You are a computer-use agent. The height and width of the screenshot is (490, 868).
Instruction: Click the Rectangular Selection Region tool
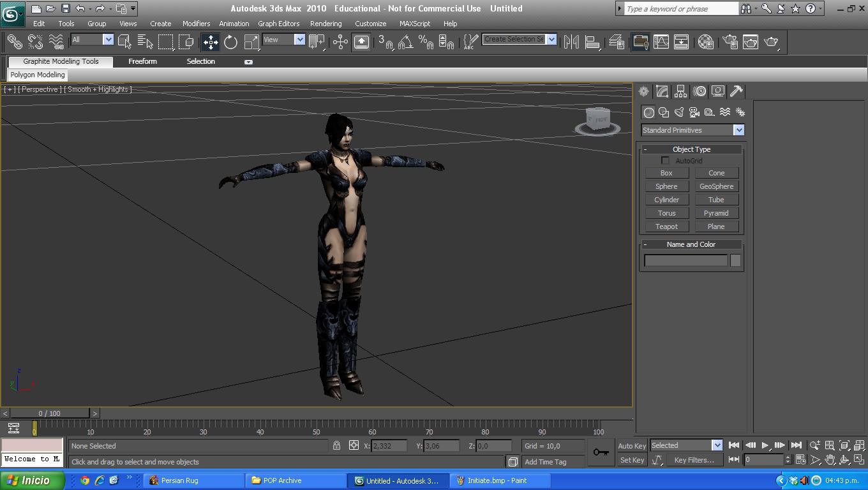click(166, 42)
